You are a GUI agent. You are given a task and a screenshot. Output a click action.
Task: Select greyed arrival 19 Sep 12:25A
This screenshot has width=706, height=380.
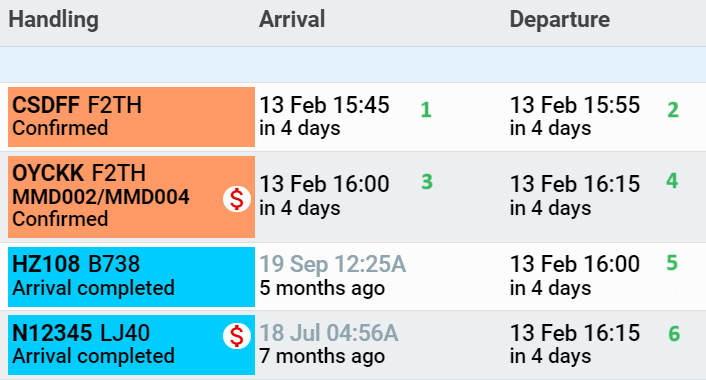pos(333,264)
